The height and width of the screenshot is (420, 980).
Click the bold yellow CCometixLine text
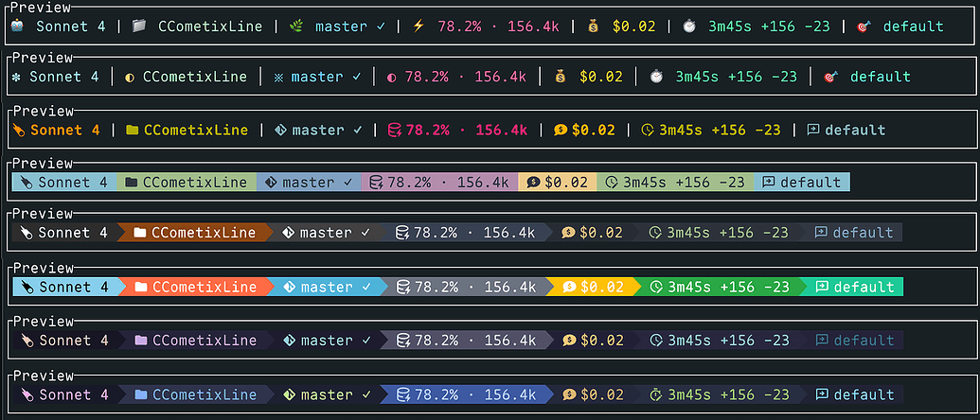(x=196, y=131)
